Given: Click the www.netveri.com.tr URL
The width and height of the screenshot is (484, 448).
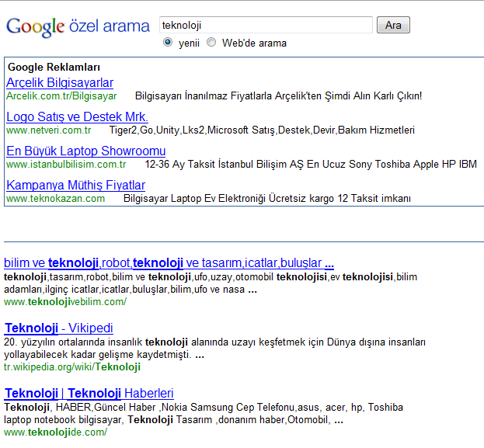Looking at the screenshot, I should [x=48, y=130].
